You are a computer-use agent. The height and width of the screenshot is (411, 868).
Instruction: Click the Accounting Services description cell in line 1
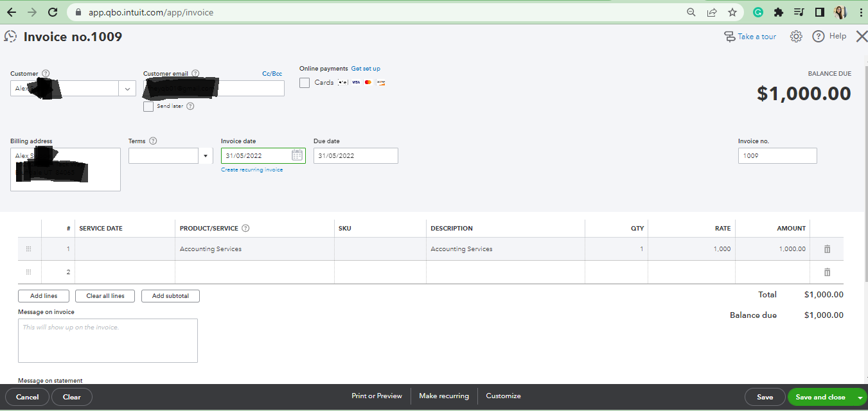click(x=506, y=249)
